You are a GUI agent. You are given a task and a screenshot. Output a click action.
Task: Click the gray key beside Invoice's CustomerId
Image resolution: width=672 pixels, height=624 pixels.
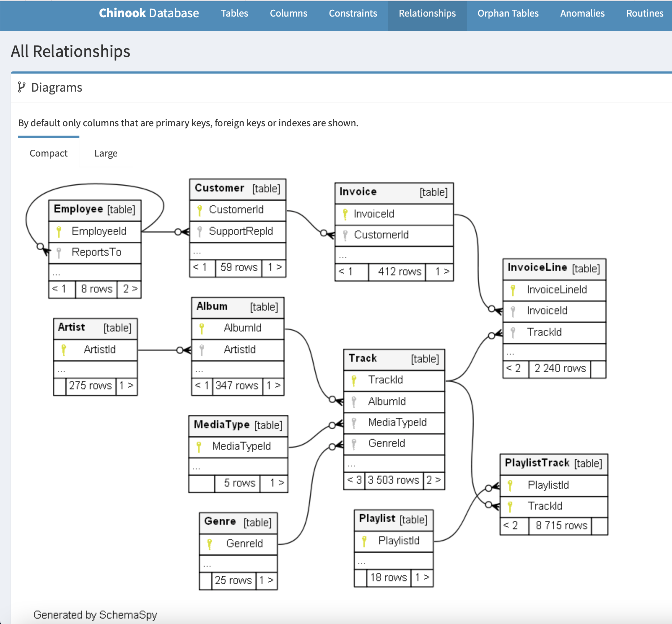[345, 235]
